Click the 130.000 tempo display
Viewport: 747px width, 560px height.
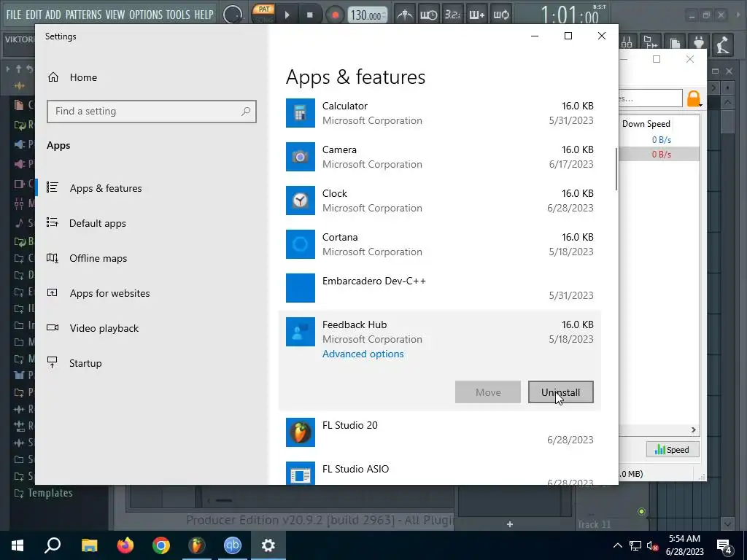[x=368, y=15]
